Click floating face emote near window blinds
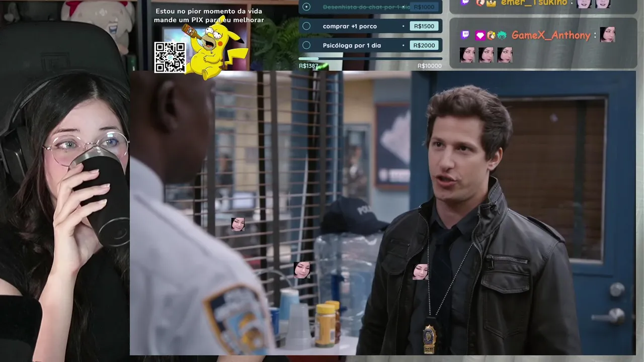The height and width of the screenshot is (362, 644). (x=237, y=224)
